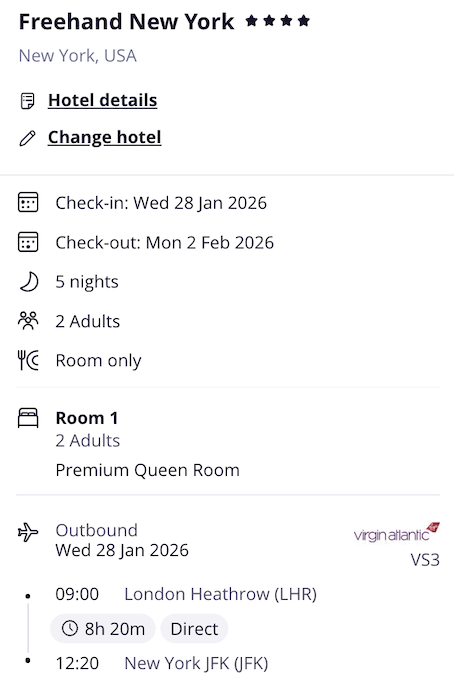
Task: Click the Change hotel link
Action: tap(104, 137)
